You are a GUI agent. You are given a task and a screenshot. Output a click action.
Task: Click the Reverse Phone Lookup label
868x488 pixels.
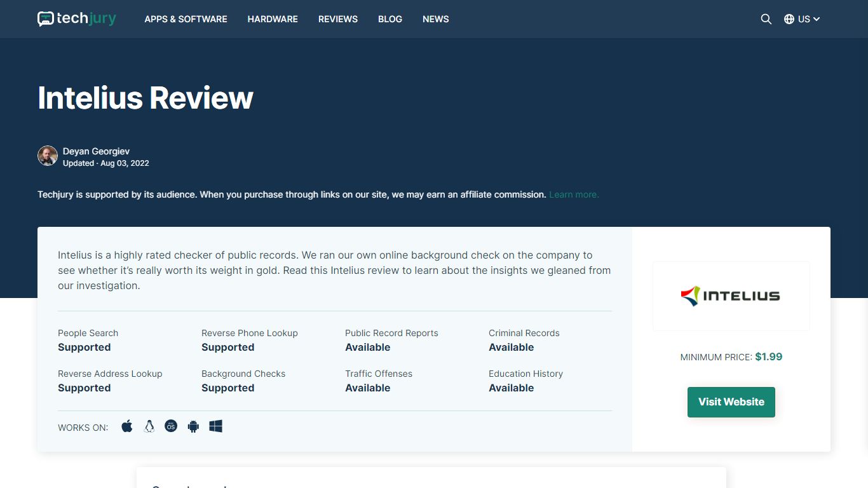coord(250,333)
